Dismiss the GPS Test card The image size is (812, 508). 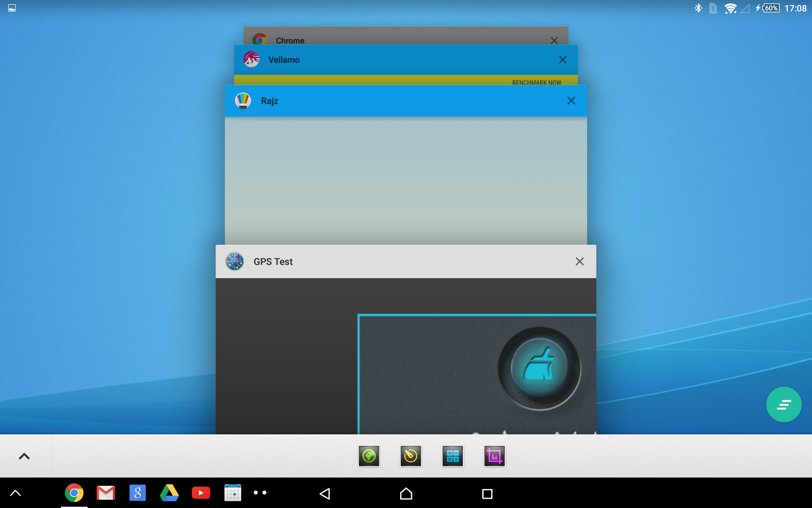click(580, 261)
